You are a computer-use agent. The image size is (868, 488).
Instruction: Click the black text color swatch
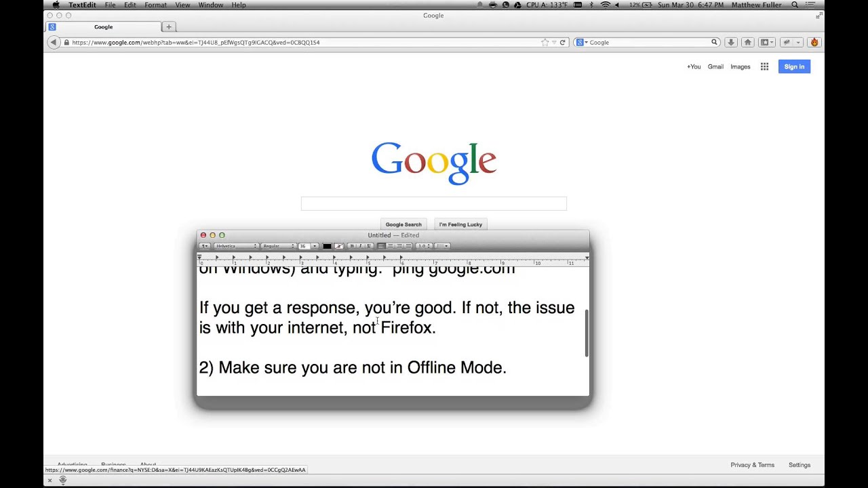click(x=327, y=246)
